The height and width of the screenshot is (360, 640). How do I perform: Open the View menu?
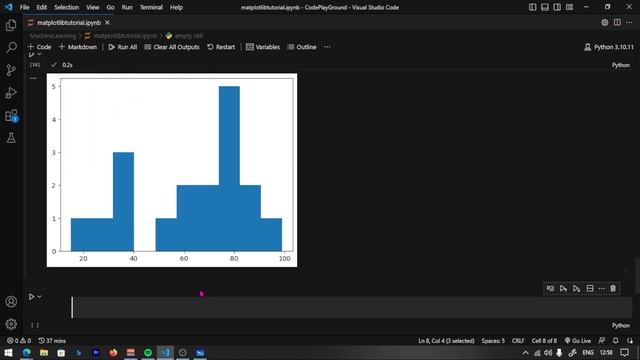(x=93, y=7)
